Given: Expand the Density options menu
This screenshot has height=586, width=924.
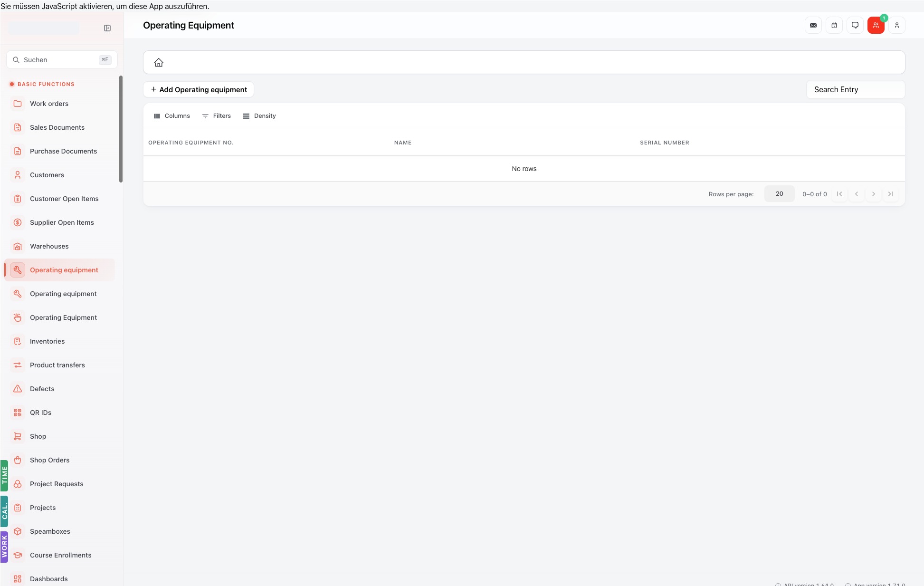Looking at the screenshot, I should pyautogui.click(x=259, y=116).
